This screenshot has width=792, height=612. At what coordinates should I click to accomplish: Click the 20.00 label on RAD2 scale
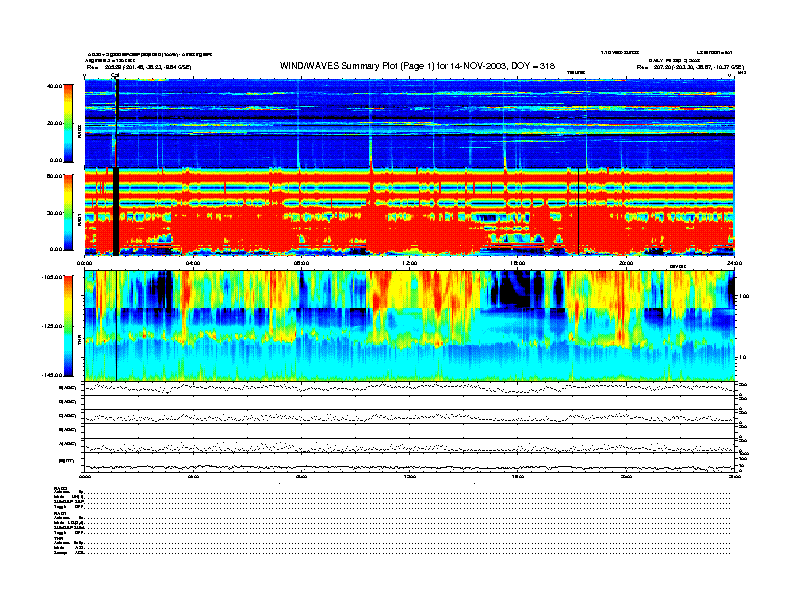[54, 123]
